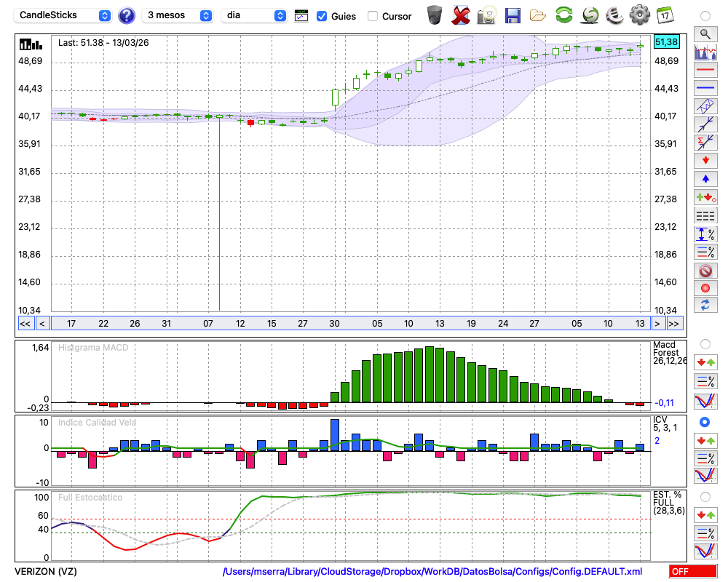Click the trash can icon in toolbar
Screen dimensions: 728x582
tap(435, 15)
